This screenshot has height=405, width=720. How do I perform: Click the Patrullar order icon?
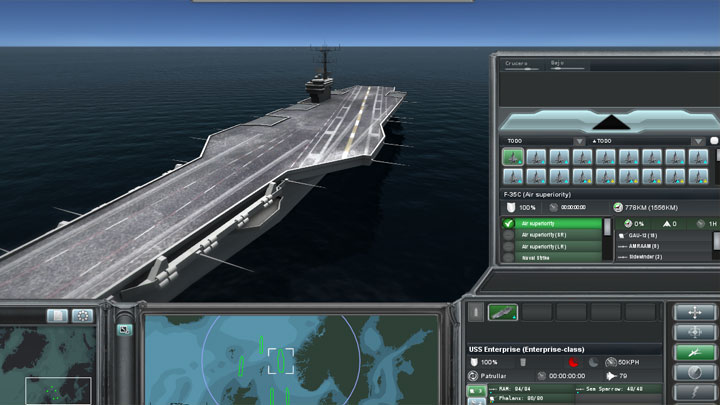(473, 376)
